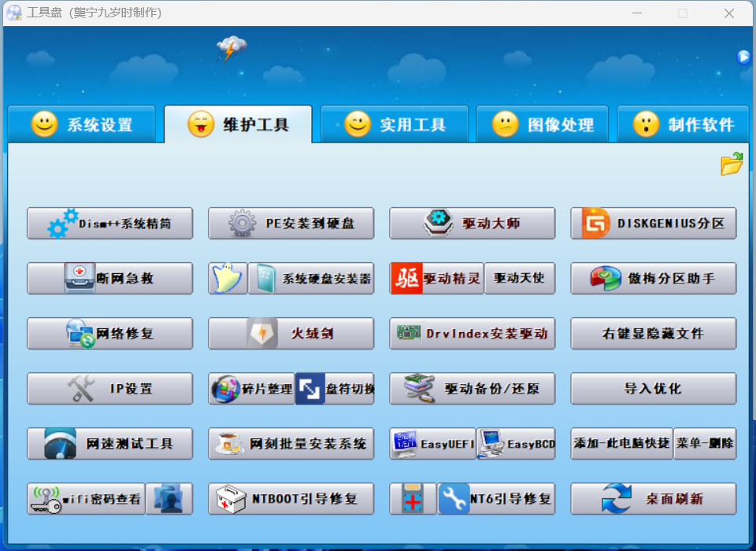Switch to 实用工具 tab

pyautogui.click(x=395, y=124)
